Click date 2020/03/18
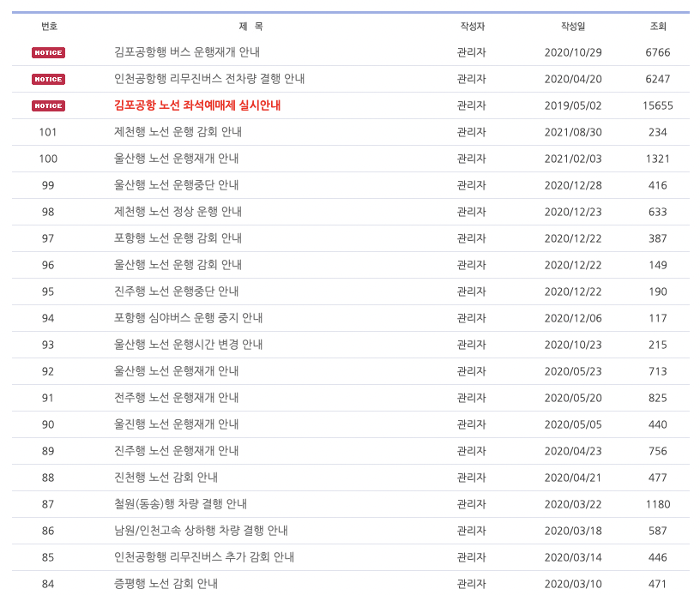Viewport: 700px width, 595px height. click(573, 531)
